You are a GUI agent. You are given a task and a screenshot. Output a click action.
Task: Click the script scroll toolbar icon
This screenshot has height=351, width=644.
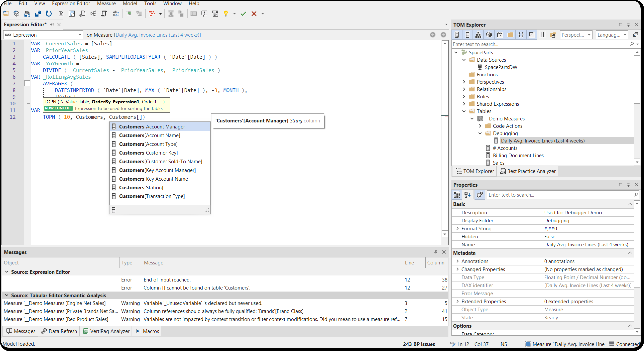click(x=104, y=14)
